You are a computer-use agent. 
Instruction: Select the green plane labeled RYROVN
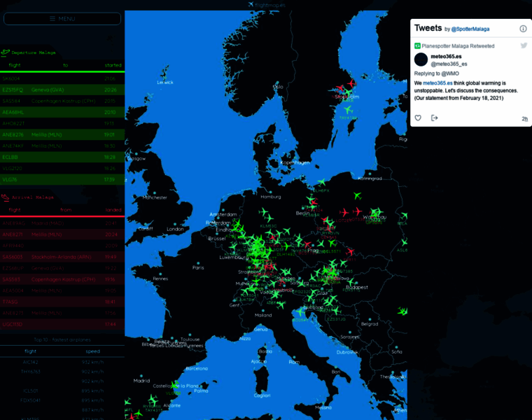point(330,225)
